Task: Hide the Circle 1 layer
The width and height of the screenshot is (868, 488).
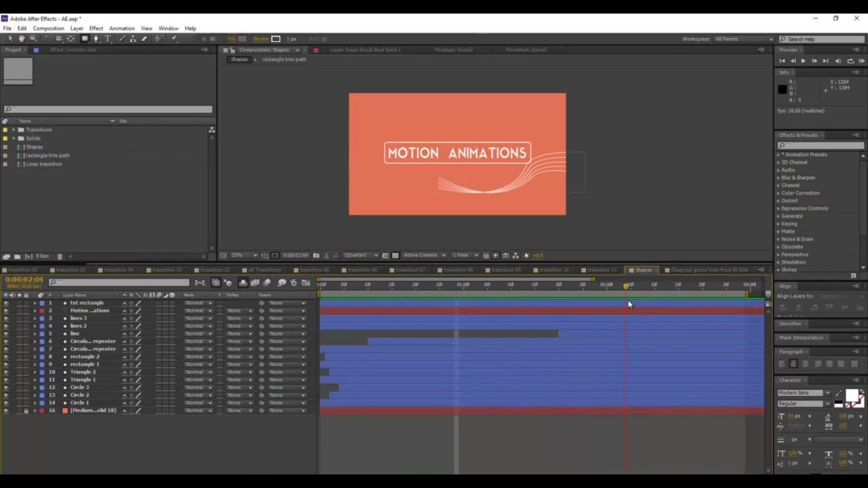Action: 6,403
